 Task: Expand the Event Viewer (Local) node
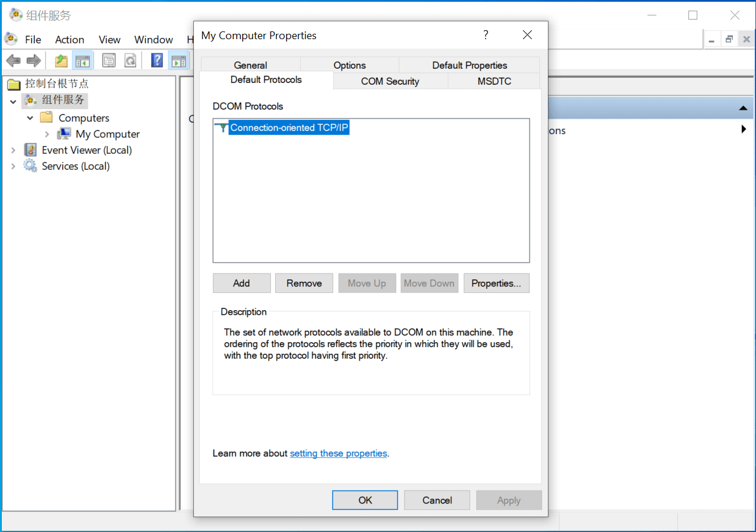click(13, 150)
